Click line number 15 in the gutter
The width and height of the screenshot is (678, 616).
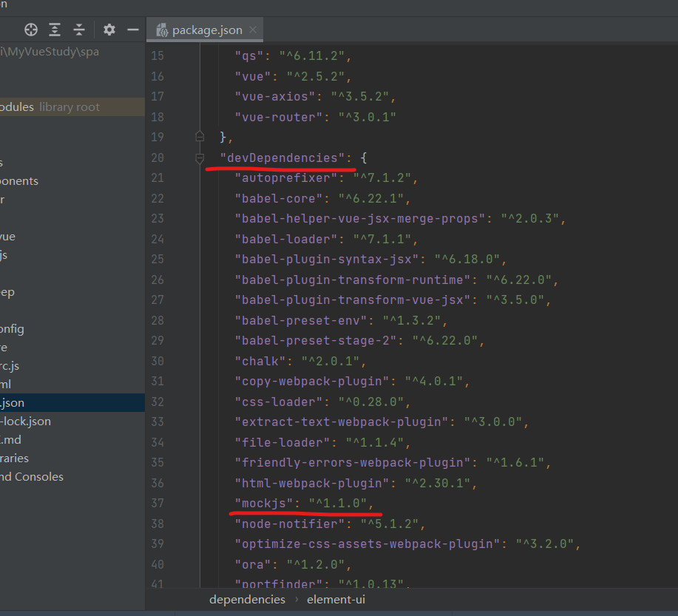coord(157,55)
